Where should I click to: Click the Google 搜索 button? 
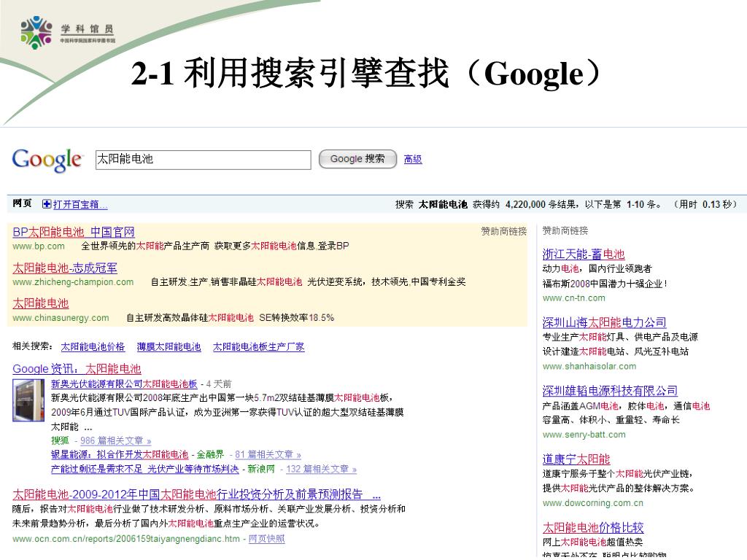[x=357, y=159]
